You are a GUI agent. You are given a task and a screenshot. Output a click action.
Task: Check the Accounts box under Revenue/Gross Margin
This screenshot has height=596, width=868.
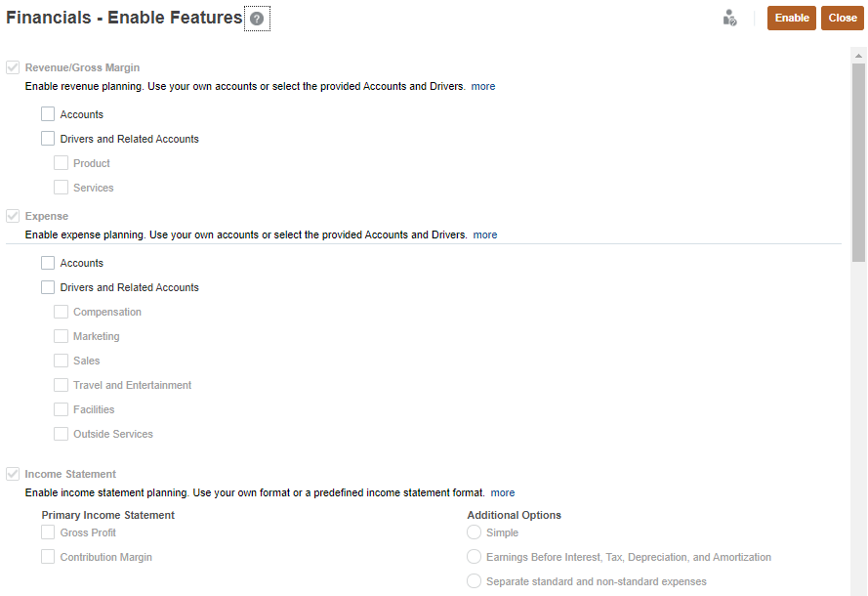[x=47, y=113]
